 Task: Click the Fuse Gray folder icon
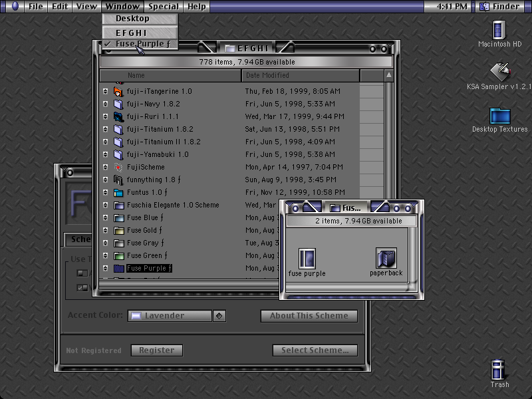(x=118, y=243)
